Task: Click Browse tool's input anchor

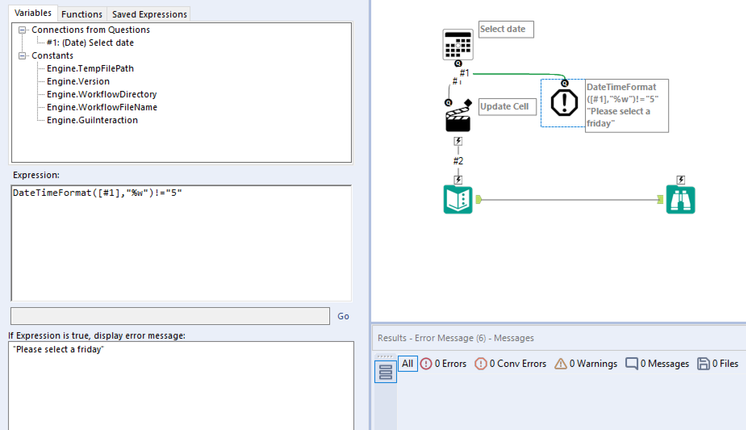Action: (x=660, y=199)
